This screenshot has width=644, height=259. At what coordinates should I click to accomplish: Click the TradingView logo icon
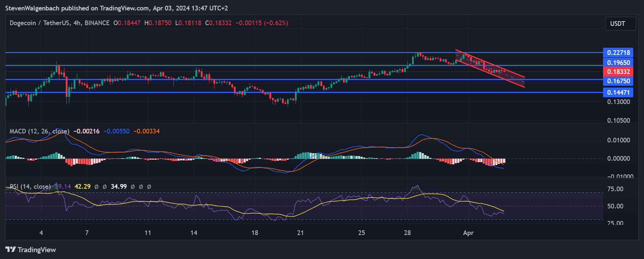[x=10, y=249]
